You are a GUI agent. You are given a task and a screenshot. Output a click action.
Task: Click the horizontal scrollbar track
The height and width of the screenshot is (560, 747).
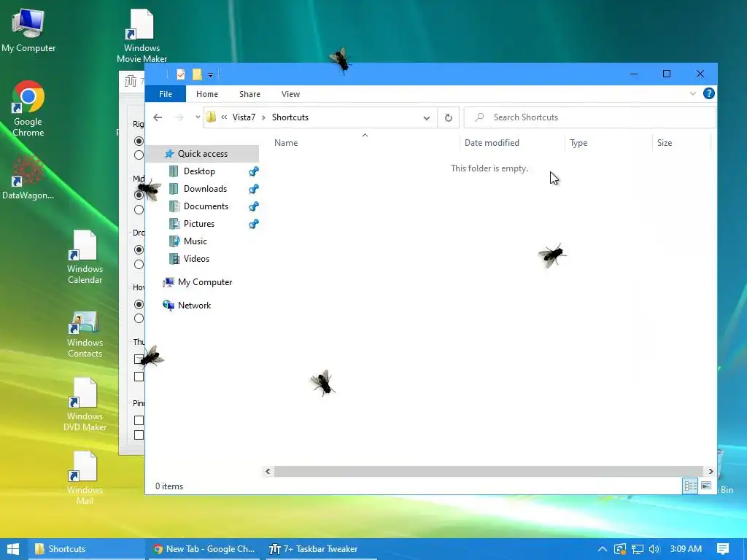(489, 472)
